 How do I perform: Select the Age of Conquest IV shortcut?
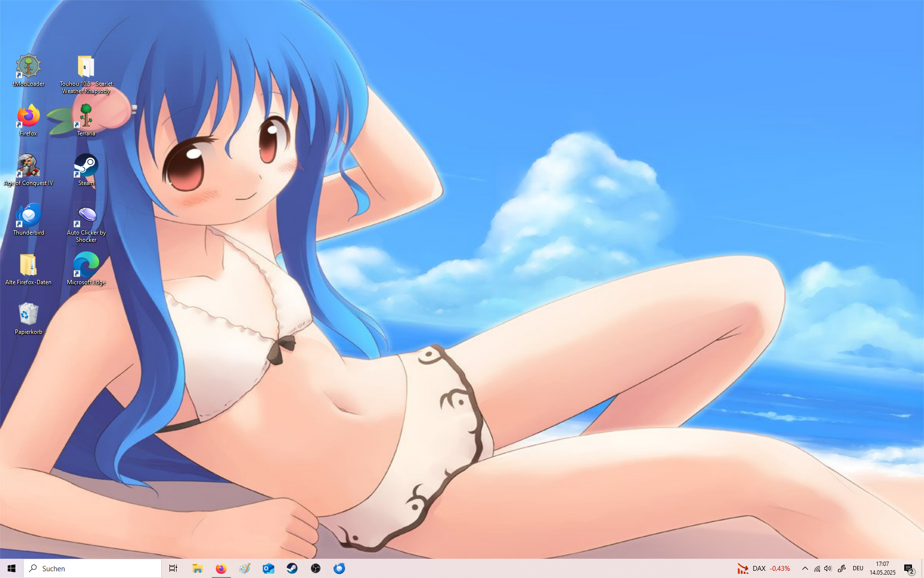click(x=28, y=170)
